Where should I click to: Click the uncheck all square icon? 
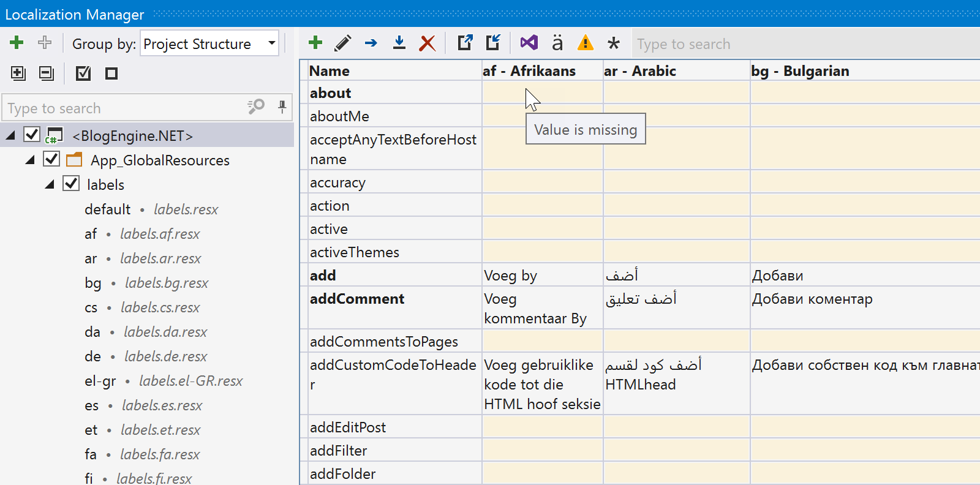point(111,73)
